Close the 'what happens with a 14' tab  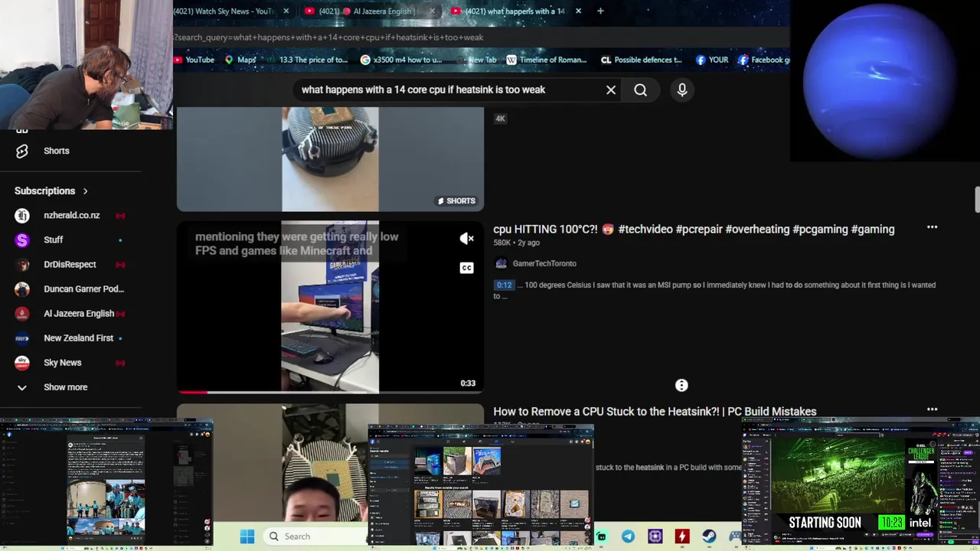tap(578, 11)
